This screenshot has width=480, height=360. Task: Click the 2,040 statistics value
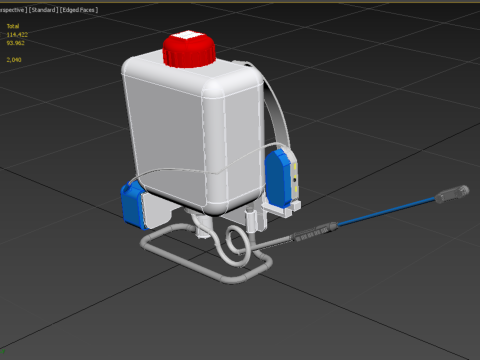click(14, 60)
